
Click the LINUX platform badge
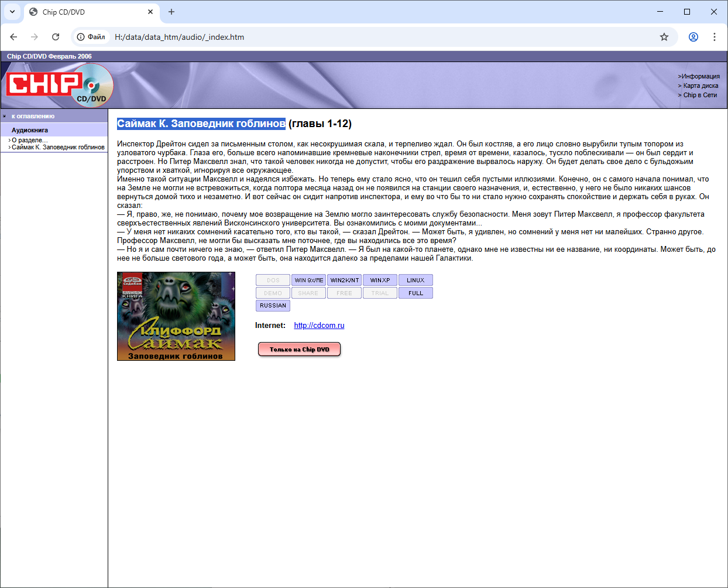(415, 280)
